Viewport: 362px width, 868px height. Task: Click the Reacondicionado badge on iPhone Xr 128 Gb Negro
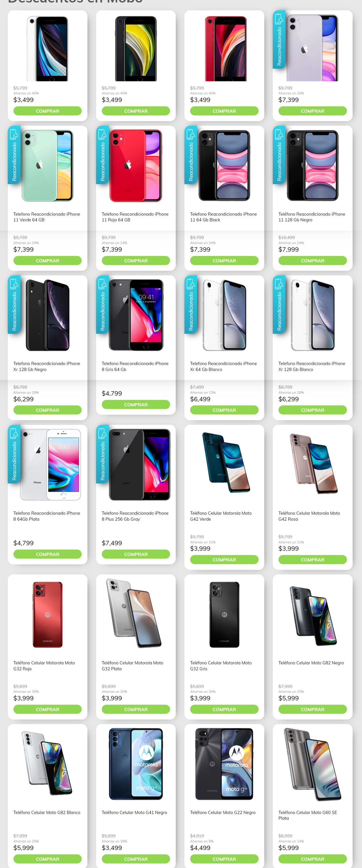pos(14,305)
